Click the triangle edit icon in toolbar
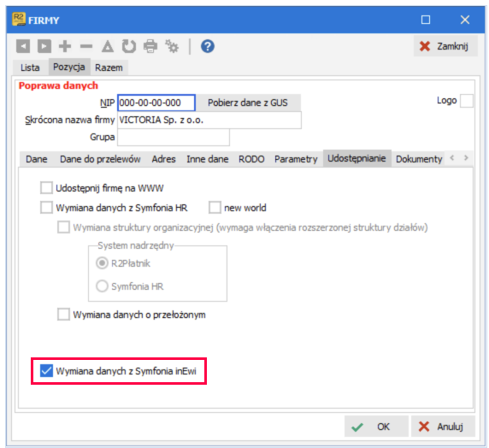489x448 pixels. pyautogui.click(x=108, y=46)
